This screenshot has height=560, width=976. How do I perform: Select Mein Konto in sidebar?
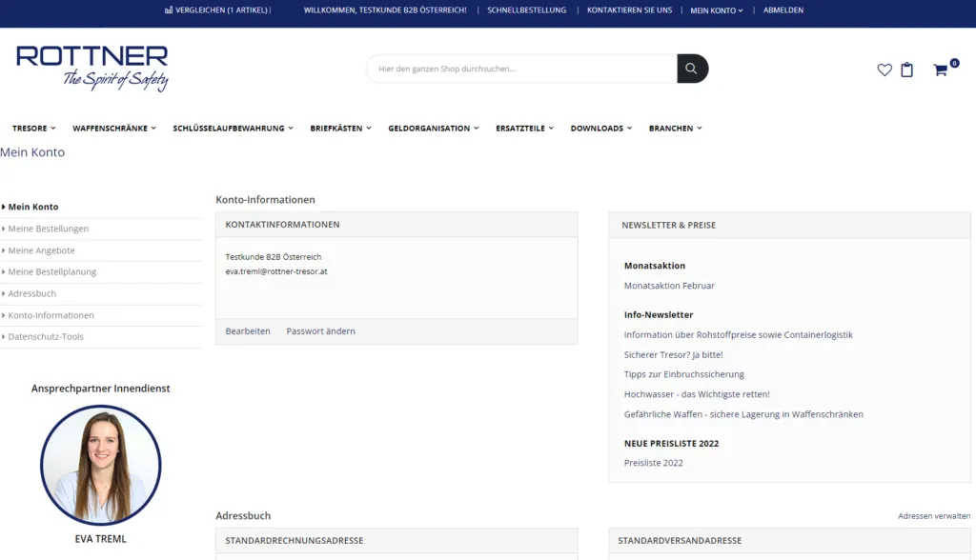(33, 207)
